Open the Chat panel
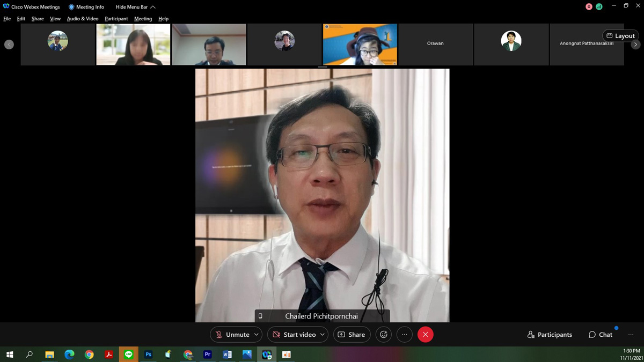Viewport: 644px width, 362px height. click(600, 335)
